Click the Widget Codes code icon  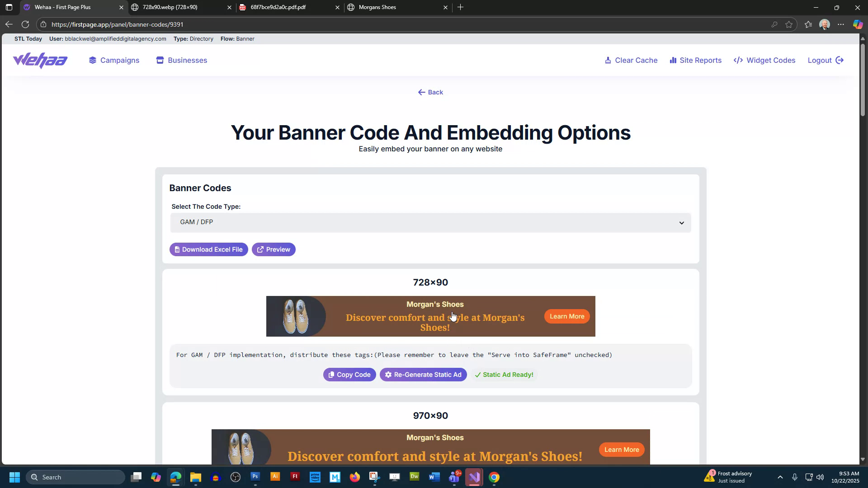click(738, 60)
